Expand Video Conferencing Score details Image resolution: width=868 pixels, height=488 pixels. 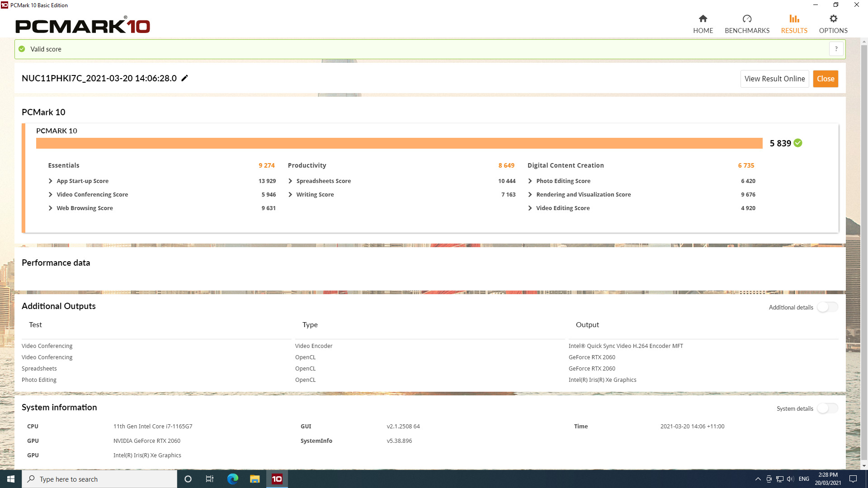50,194
